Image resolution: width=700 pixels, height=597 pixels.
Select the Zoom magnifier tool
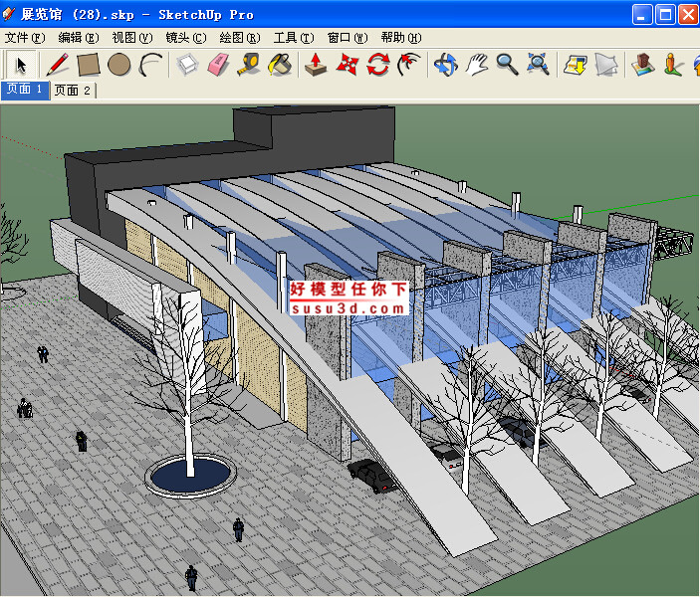[x=507, y=65]
